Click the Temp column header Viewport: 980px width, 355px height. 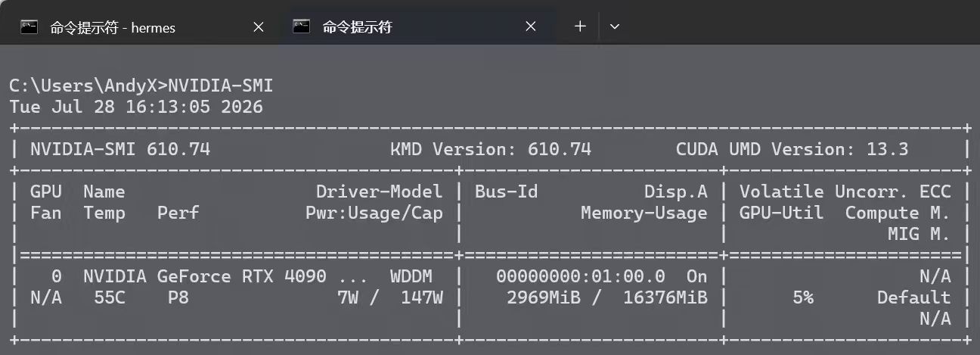tap(104, 213)
